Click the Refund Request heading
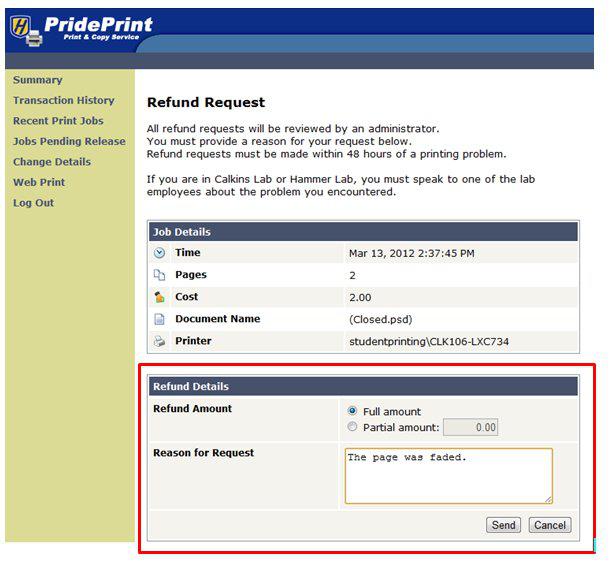 point(206,103)
